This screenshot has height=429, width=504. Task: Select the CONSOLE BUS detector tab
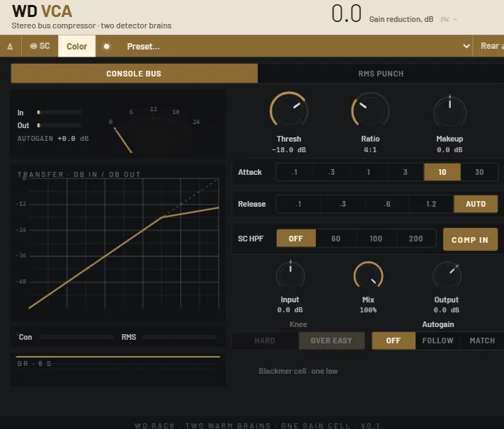point(134,74)
